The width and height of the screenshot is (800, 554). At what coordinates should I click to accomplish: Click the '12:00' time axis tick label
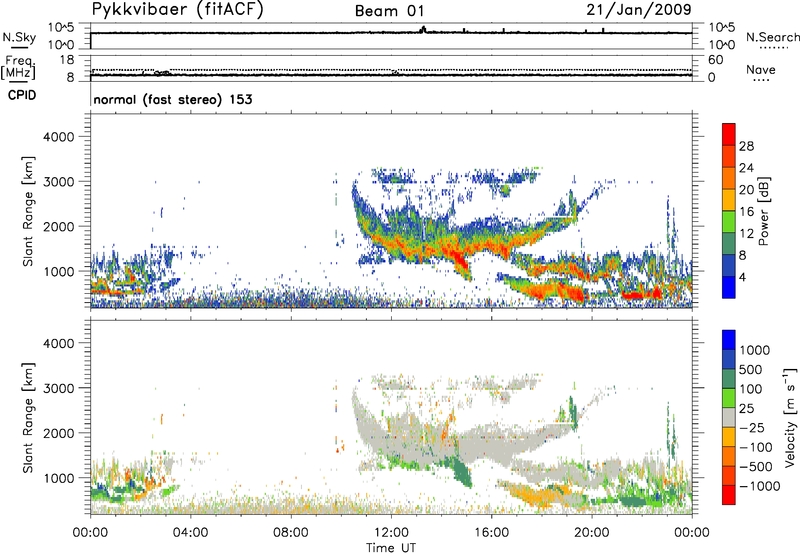pyautogui.click(x=391, y=533)
